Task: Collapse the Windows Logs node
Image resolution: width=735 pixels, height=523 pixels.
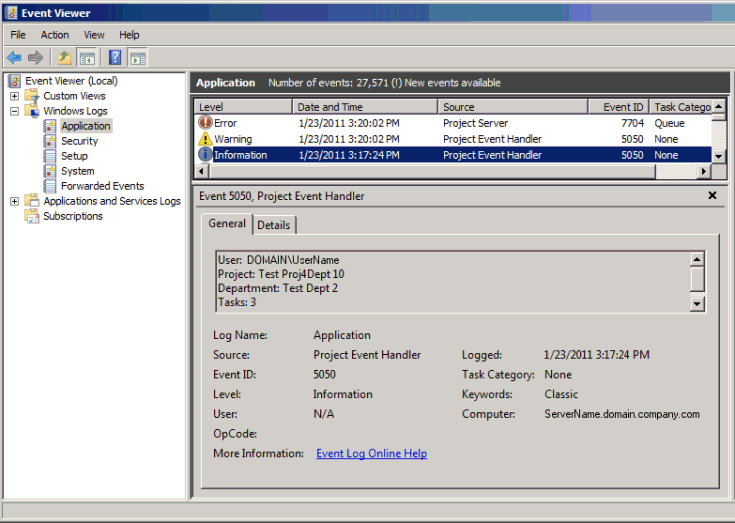Action: coord(15,111)
